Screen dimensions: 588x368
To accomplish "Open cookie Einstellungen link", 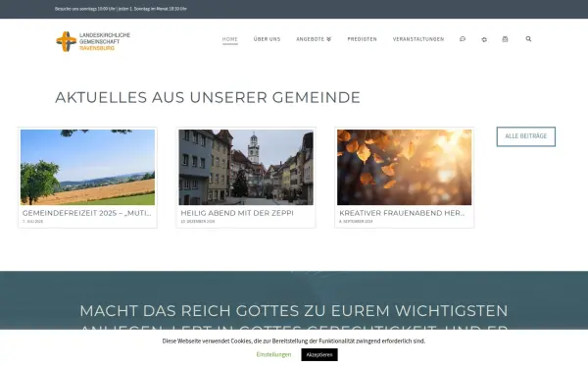I will pyautogui.click(x=273, y=354).
